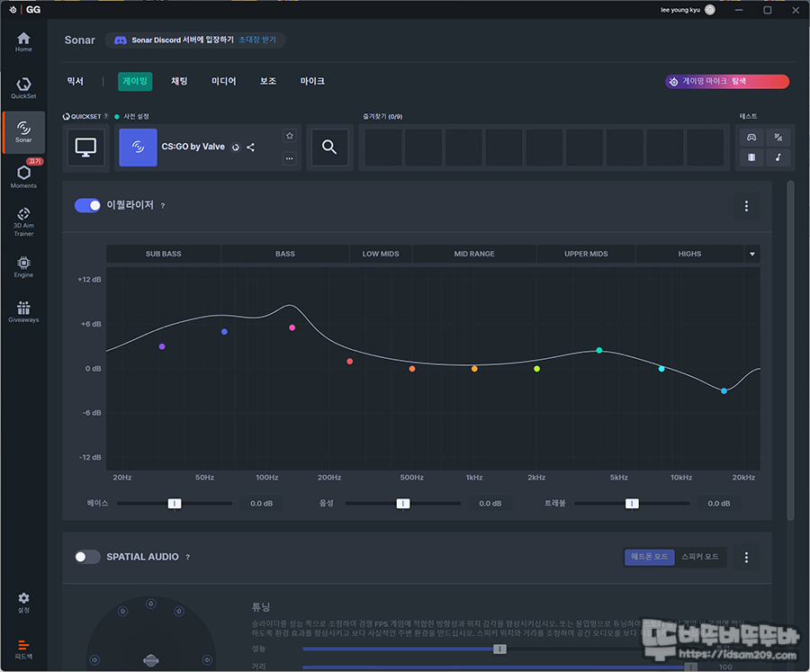Select speaker mode

tap(700, 557)
